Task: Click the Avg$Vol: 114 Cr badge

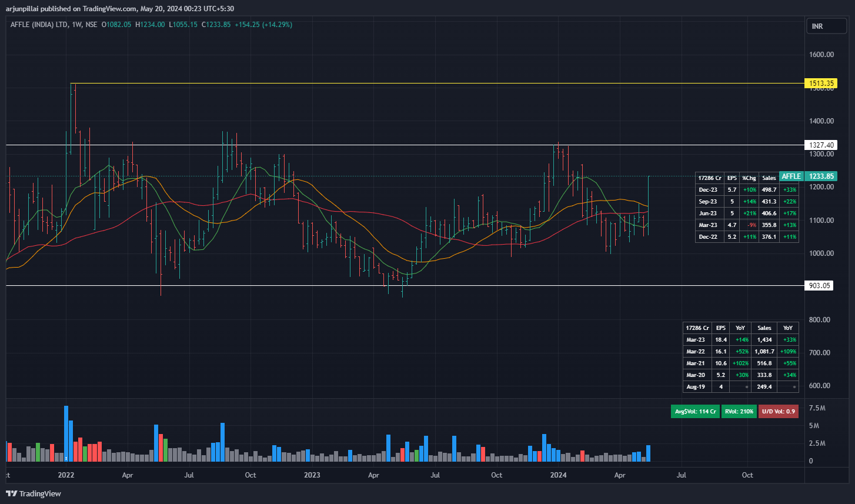Action: [696, 412]
